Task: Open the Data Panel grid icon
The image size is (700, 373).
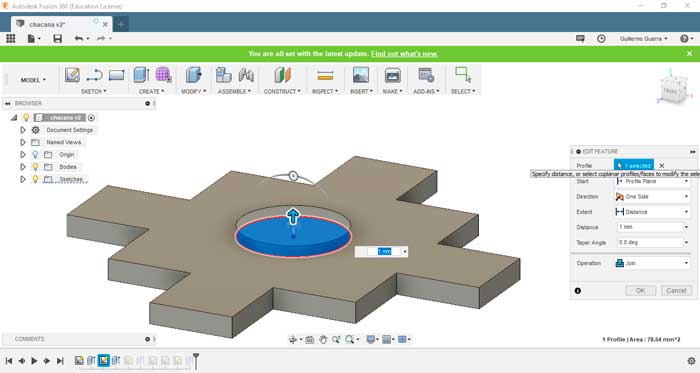Action: tap(10, 38)
